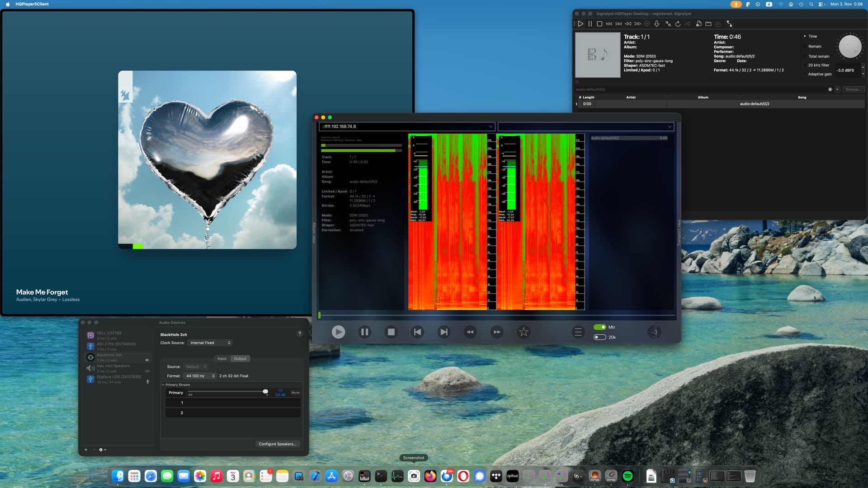Screen dimensions: 868x488
Task: Open the Format 44 100 Hz dropdown
Action: click(x=200, y=376)
